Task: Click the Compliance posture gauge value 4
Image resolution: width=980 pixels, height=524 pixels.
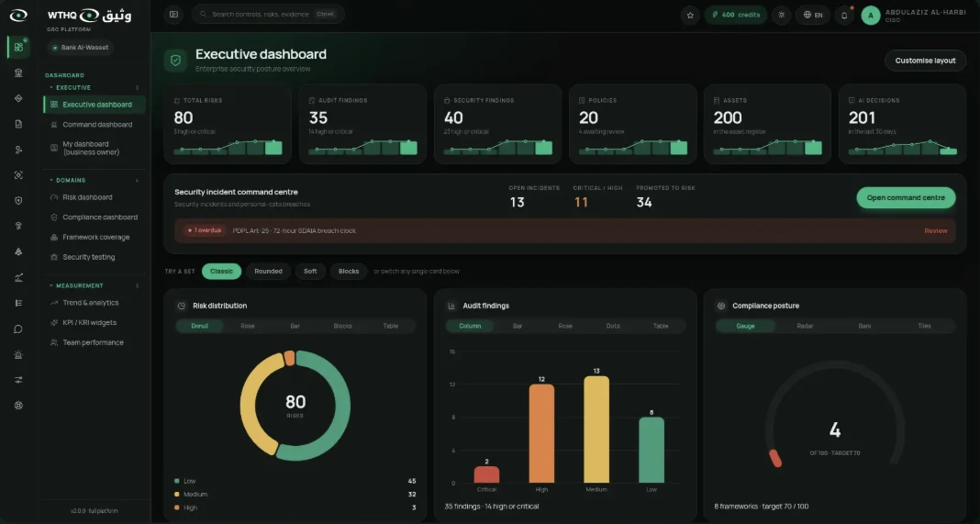Action: [834, 429]
